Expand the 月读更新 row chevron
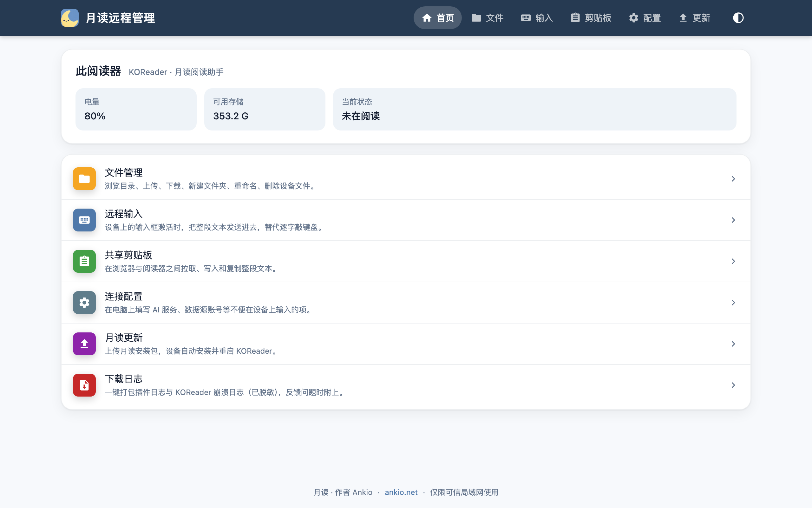The height and width of the screenshot is (508, 812). [733, 344]
